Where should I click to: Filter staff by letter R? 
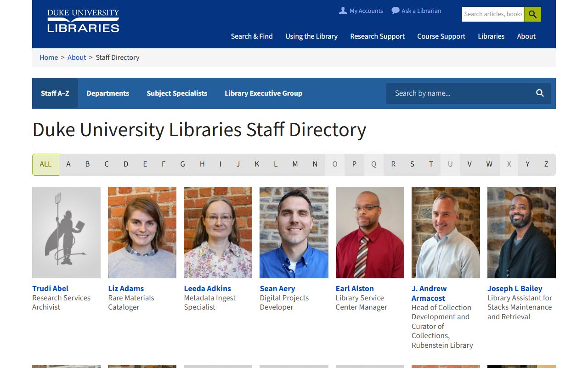pyautogui.click(x=393, y=164)
